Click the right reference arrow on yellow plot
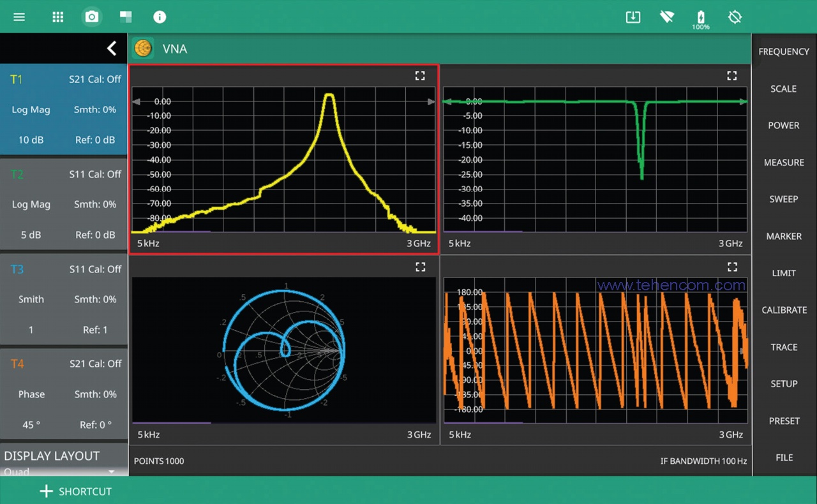Image resolution: width=817 pixels, height=504 pixels. click(431, 101)
